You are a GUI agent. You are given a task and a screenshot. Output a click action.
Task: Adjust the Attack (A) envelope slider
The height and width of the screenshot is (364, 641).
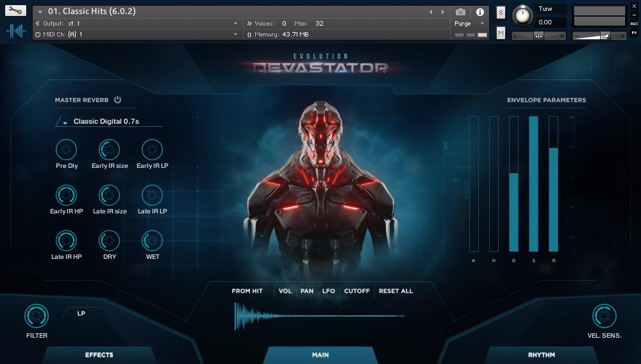[474, 184]
